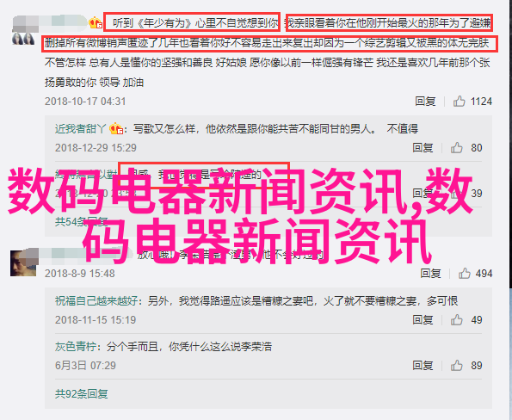The image size is (512, 420).
Task: Like the top comment with 1124 likes
Action: click(x=459, y=102)
